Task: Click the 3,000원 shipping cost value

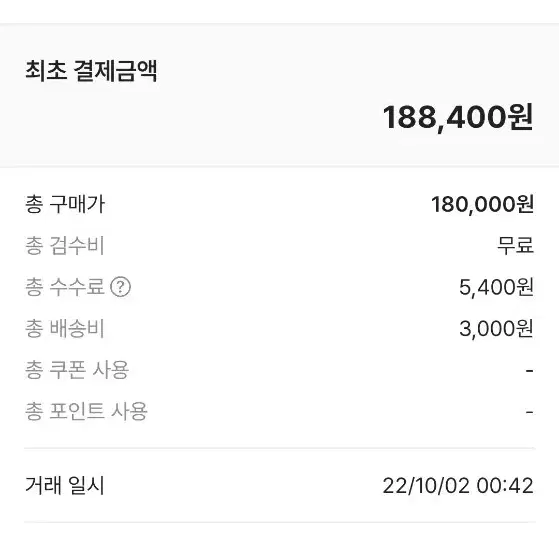Action: [x=496, y=329]
